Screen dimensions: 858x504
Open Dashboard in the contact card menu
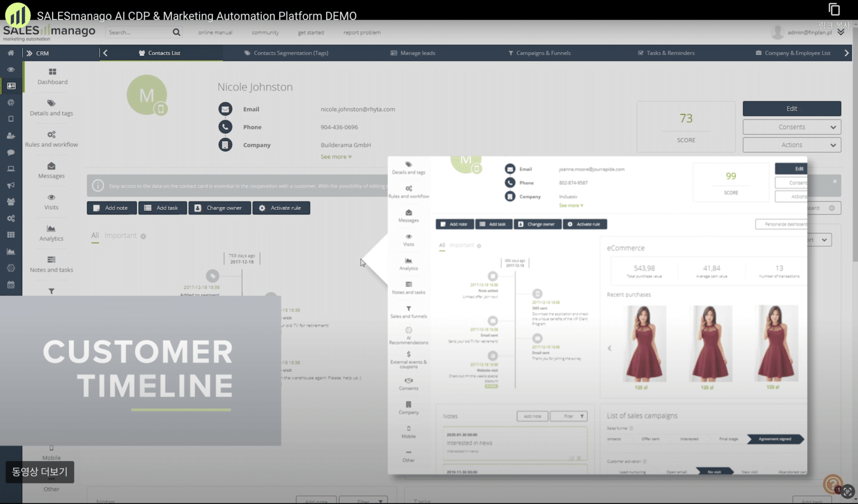52,76
